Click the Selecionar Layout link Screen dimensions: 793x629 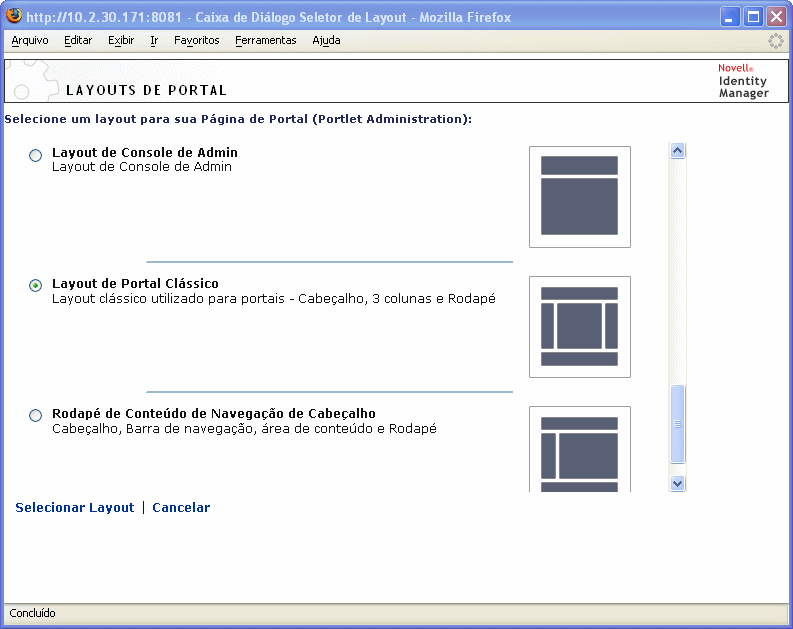click(x=75, y=508)
